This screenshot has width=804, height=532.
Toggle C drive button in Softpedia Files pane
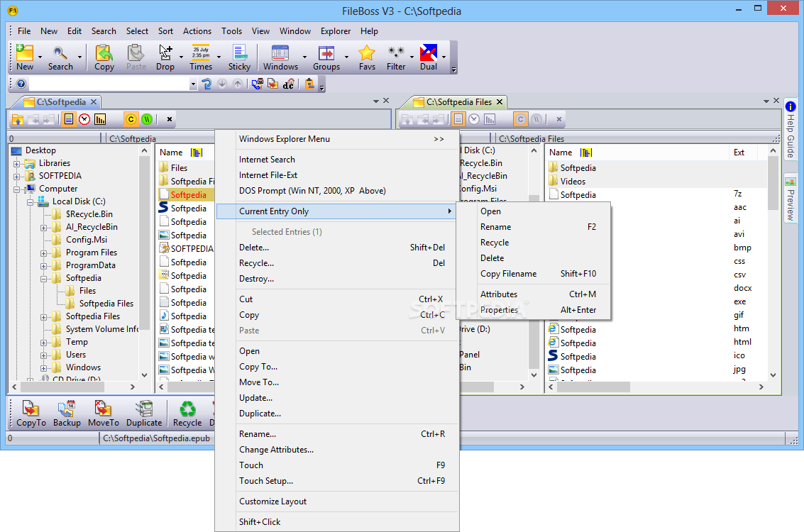click(x=520, y=119)
